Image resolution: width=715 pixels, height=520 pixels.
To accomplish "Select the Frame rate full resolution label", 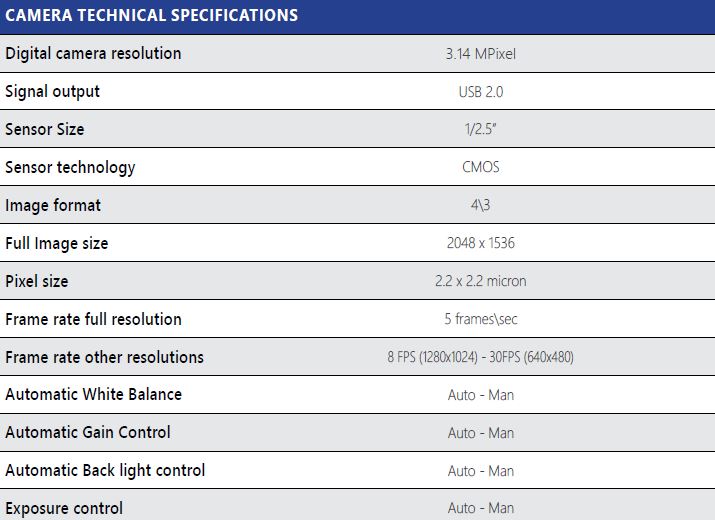I will pos(93,319).
